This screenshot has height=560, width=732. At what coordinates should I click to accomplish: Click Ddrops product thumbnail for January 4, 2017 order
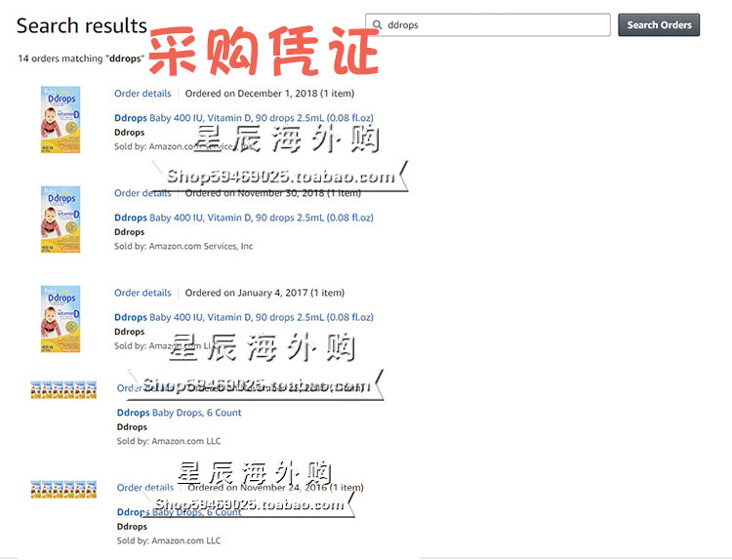[x=61, y=319]
